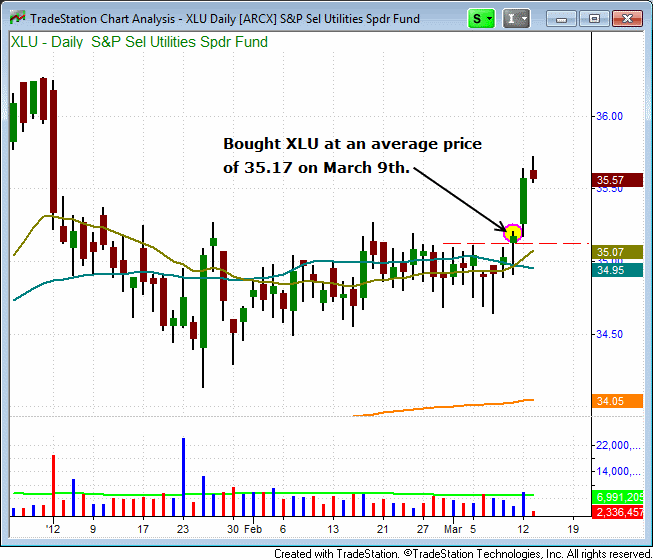Click the 22,000 volume axis value
The image size is (653, 560).
[618, 446]
